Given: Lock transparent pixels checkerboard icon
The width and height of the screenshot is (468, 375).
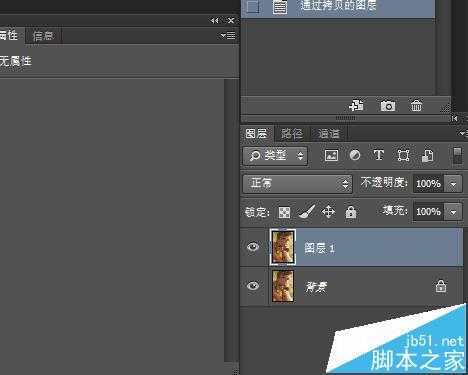Looking at the screenshot, I should pyautogui.click(x=284, y=212).
